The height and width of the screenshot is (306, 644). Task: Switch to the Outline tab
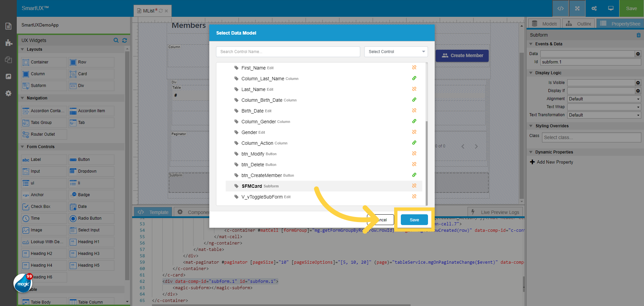pos(579,24)
